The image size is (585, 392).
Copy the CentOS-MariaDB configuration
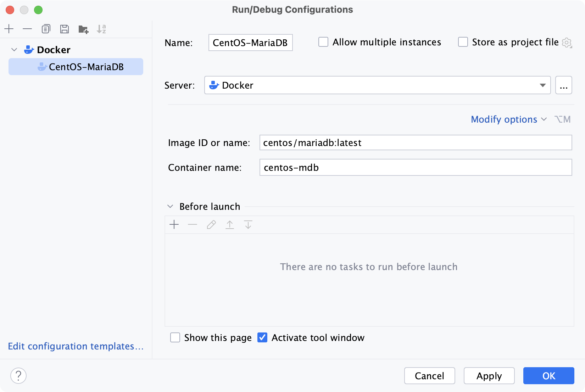point(46,29)
